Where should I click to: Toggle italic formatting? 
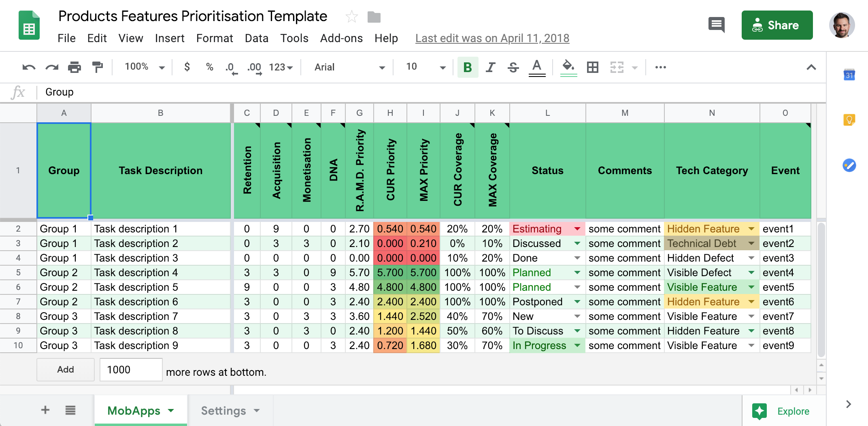click(490, 67)
